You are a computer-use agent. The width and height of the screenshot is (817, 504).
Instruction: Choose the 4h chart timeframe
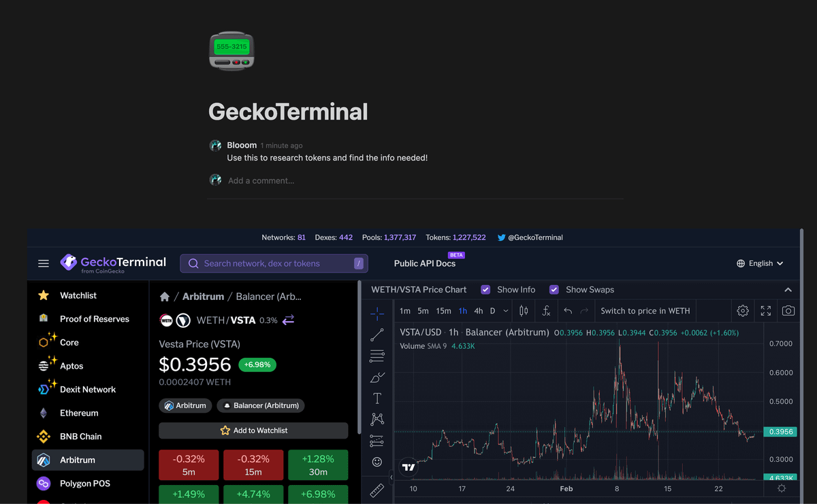[478, 311]
